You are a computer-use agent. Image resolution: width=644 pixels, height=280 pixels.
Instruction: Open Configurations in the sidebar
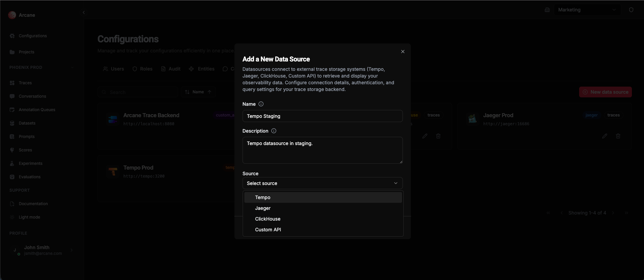(33, 36)
